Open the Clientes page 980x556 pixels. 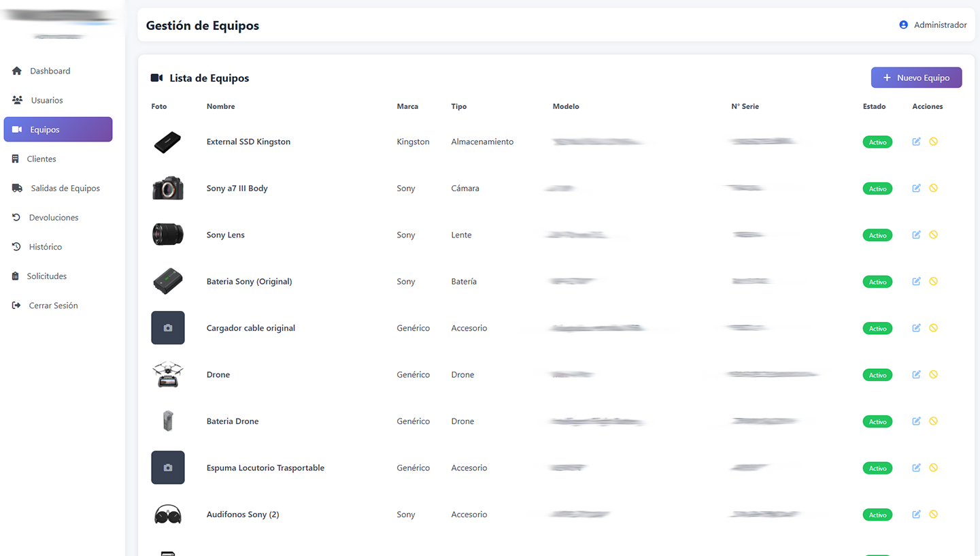(x=15, y=159)
